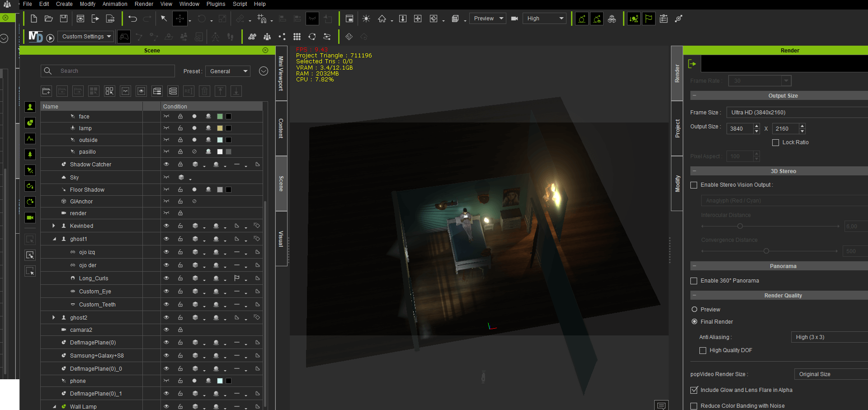Click the Export arrow icon in Render panel
Viewport: 868px width, 410px height.
pyautogui.click(x=692, y=64)
